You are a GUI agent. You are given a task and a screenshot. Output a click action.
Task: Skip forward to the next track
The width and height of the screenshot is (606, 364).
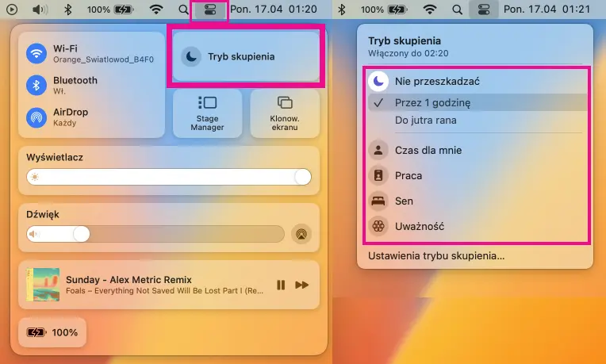tap(302, 285)
